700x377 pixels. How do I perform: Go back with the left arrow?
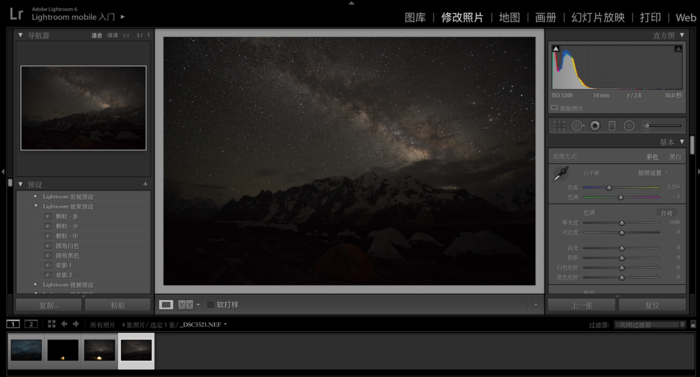(x=64, y=324)
